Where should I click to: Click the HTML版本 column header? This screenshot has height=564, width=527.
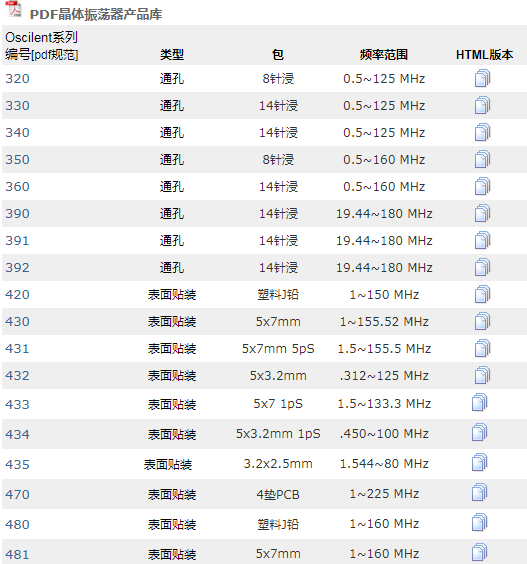484,55
